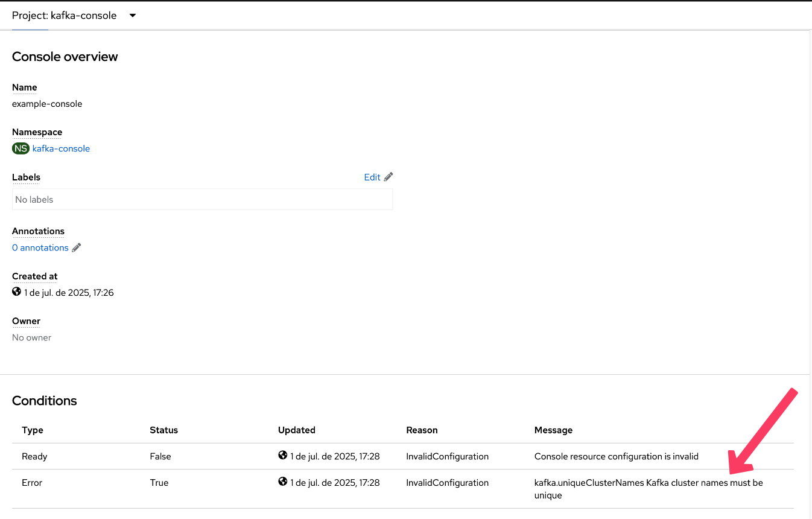Click the Owner field label
The width and height of the screenshot is (812, 519).
[26, 321]
